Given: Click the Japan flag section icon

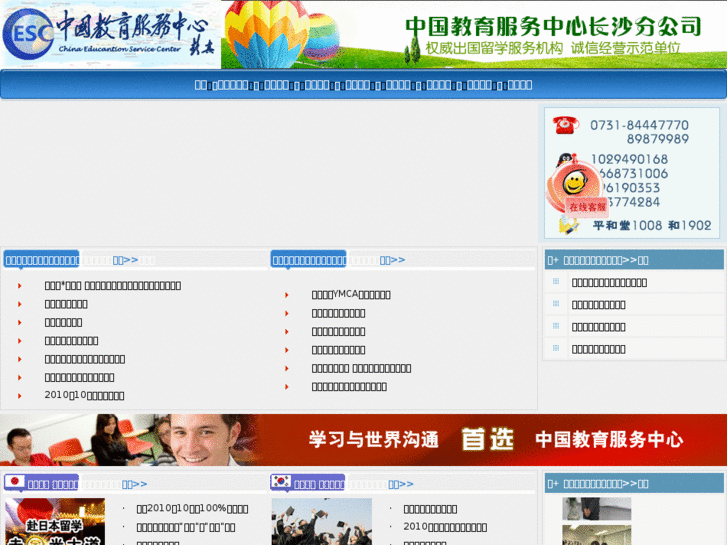Looking at the screenshot, I should pyautogui.click(x=14, y=481).
